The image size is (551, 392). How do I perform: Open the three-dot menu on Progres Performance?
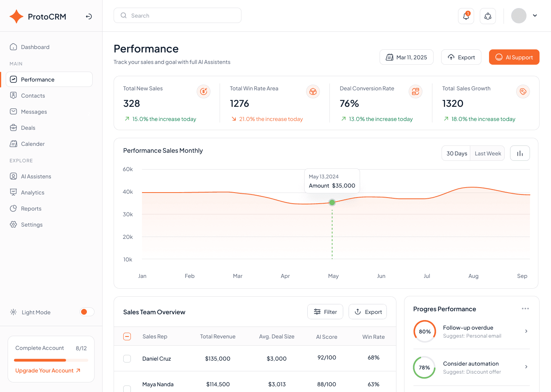pyautogui.click(x=525, y=309)
